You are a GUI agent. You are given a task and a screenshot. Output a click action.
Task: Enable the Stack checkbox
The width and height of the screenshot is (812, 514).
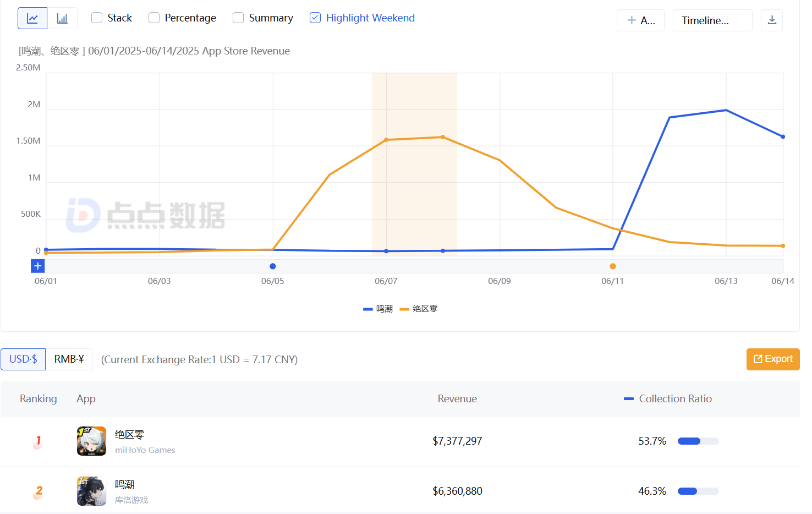pos(97,18)
